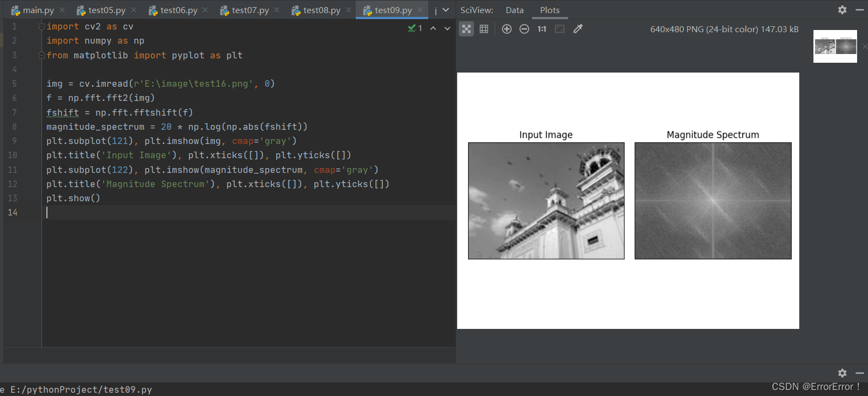
Task: Click the run path E:/pythonProject/test09.py
Action: click(x=81, y=389)
